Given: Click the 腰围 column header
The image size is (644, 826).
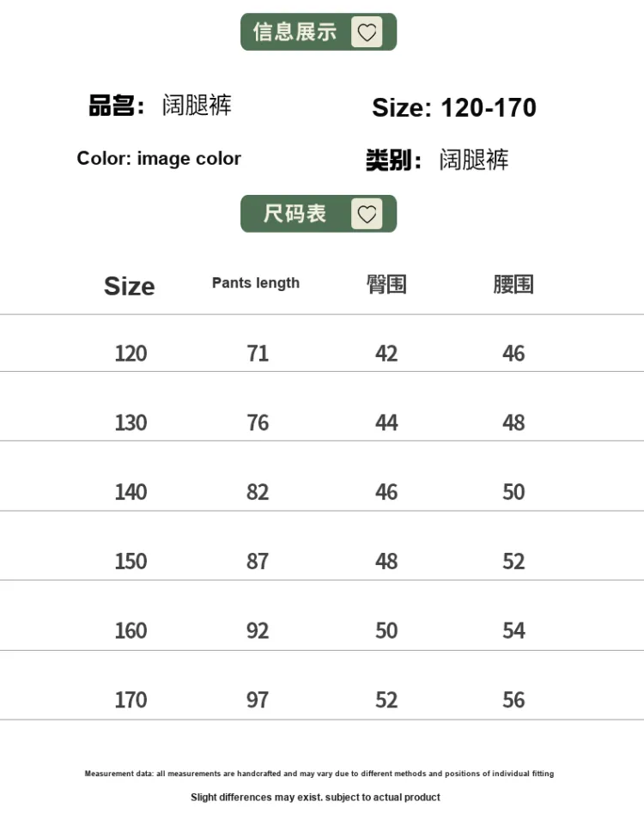Looking at the screenshot, I should 513,284.
